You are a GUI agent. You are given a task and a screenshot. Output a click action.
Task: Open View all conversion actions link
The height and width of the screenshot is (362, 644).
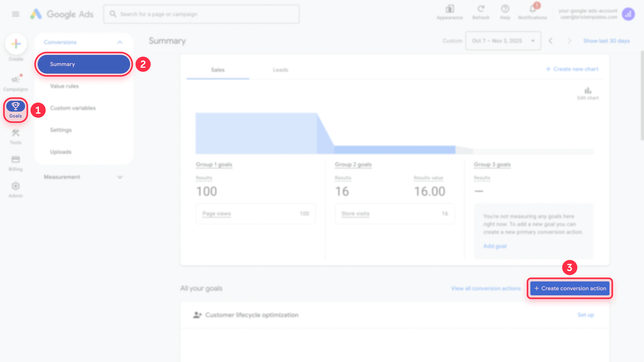(x=486, y=288)
